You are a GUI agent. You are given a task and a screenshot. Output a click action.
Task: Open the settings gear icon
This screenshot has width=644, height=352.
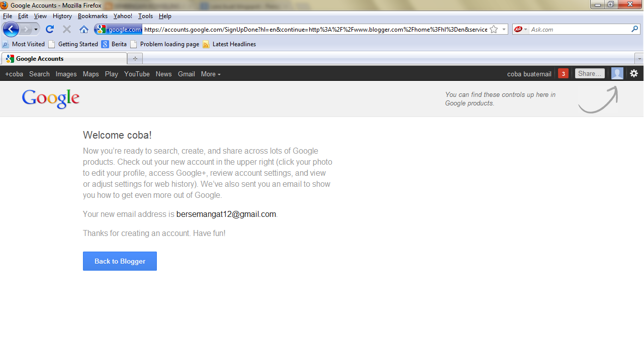634,73
